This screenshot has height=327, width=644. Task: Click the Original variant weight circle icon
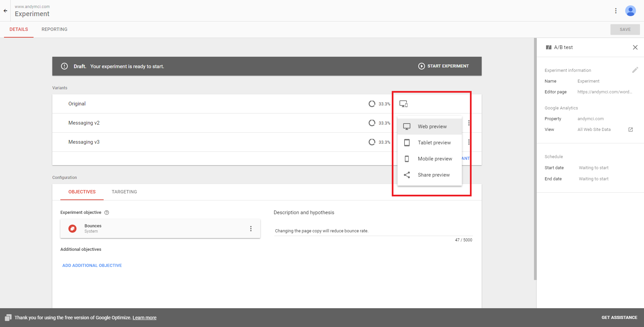coord(372,104)
